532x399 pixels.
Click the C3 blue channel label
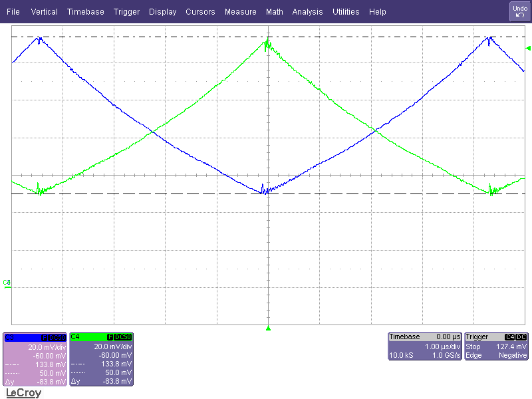coord(9,337)
